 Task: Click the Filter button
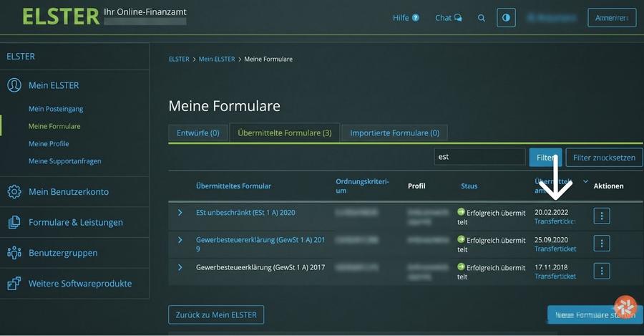click(545, 158)
